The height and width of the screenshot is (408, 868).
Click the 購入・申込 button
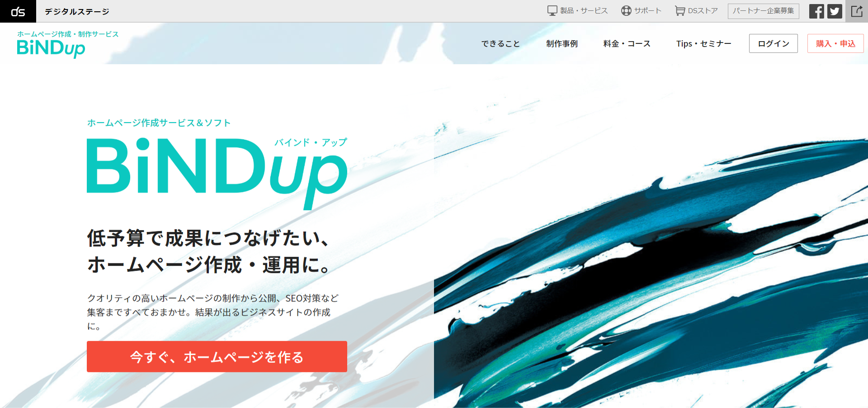(835, 43)
